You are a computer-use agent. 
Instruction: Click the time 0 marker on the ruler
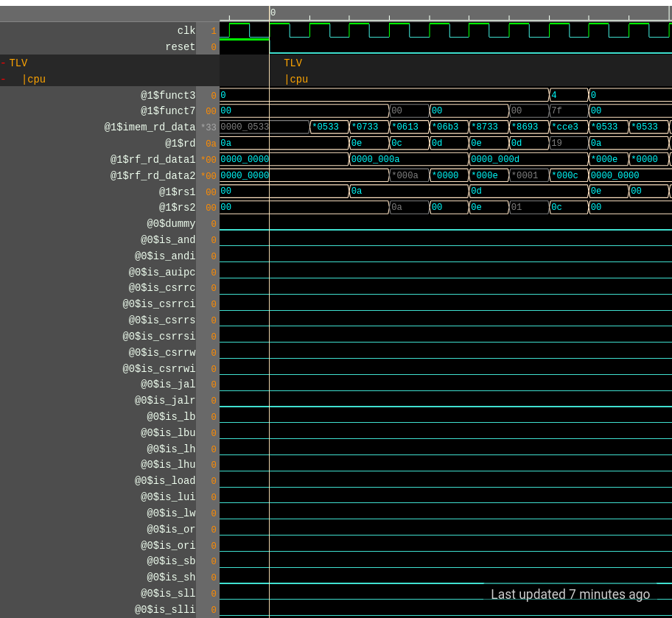273,13
